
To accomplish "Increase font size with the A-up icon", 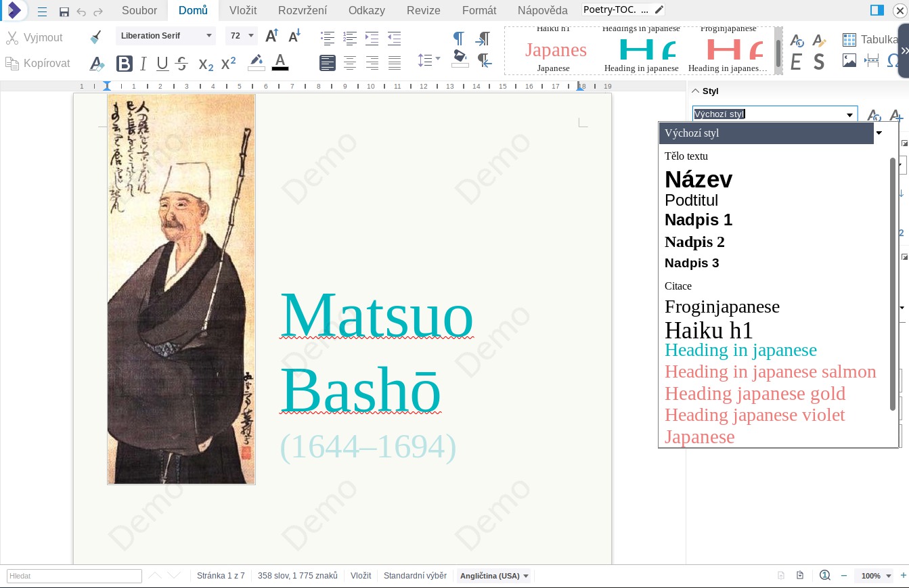I will [271, 37].
